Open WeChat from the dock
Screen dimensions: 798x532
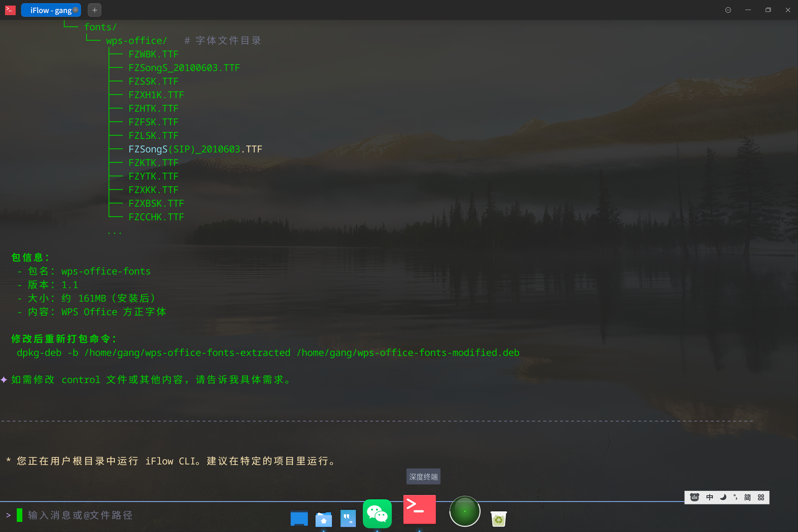point(377,513)
